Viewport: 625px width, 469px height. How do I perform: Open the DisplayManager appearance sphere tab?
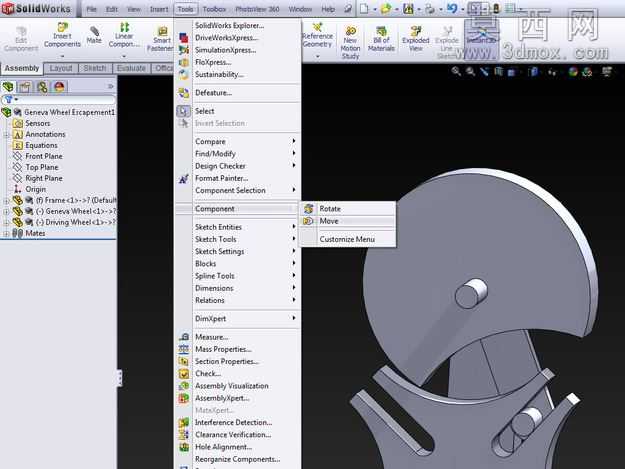59,86
